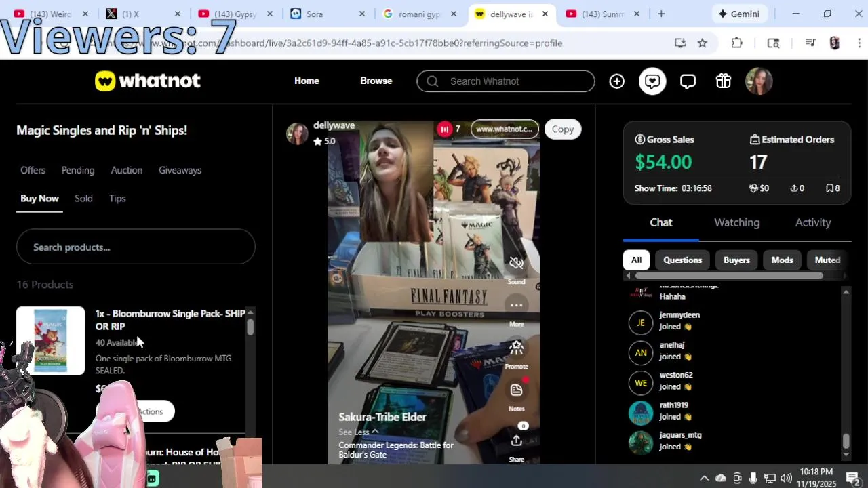Image resolution: width=868 pixels, height=488 pixels.
Task: Open Bloomburrow Single Pack thumbnail
Action: (51, 340)
